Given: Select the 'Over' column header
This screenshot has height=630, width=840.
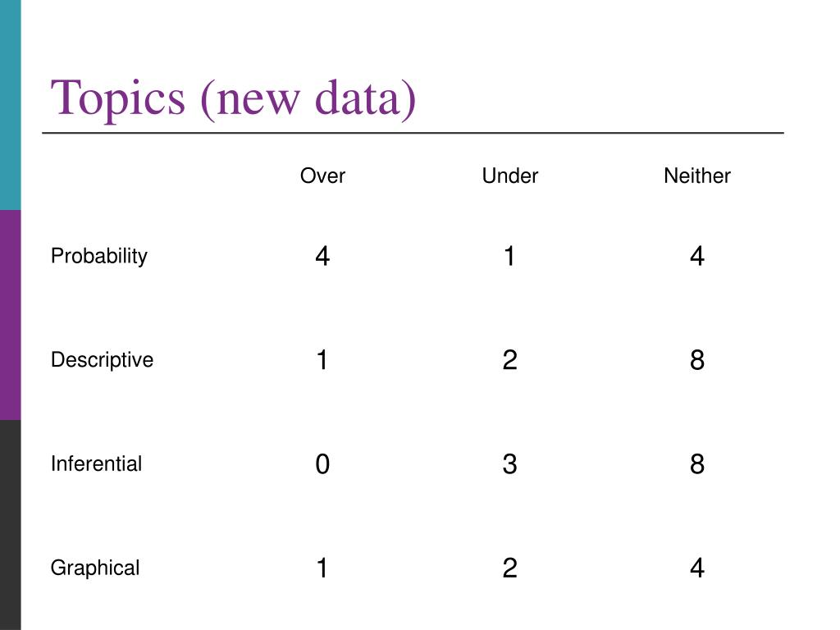Looking at the screenshot, I should tap(322, 176).
